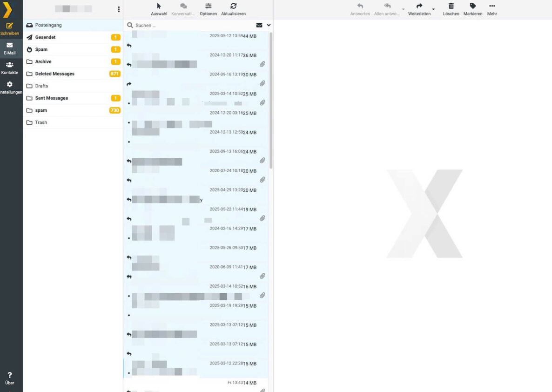The height and width of the screenshot is (392, 552).
Task: Open the Deleted Messages folder
Action: 54,74
